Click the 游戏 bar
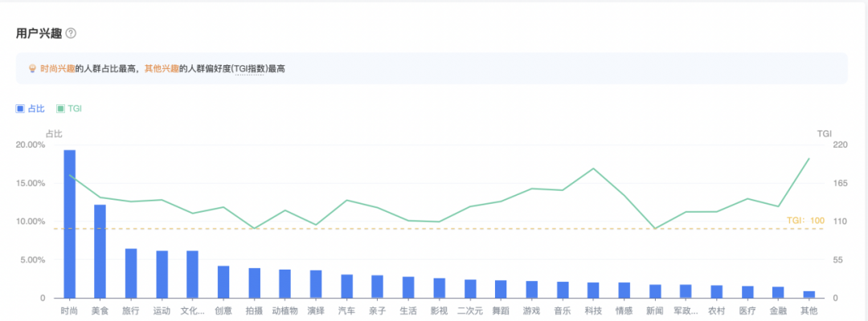Viewport: 868px width, 321px height. [531, 290]
